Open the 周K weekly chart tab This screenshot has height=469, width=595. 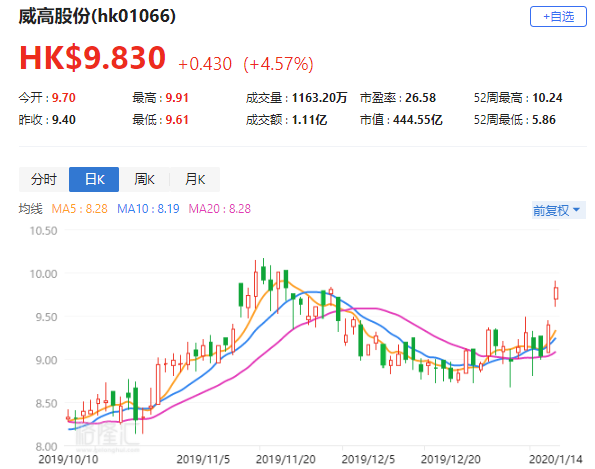(144, 179)
